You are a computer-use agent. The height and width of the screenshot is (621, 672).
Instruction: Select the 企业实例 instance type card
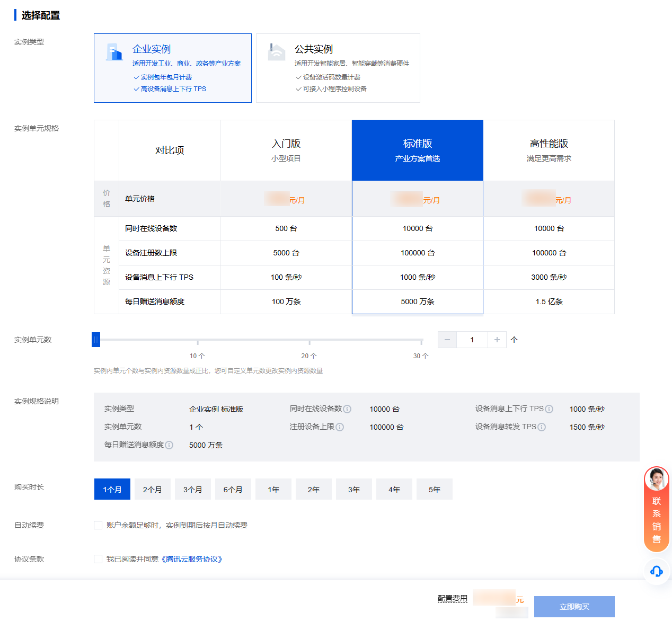(172, 68)
